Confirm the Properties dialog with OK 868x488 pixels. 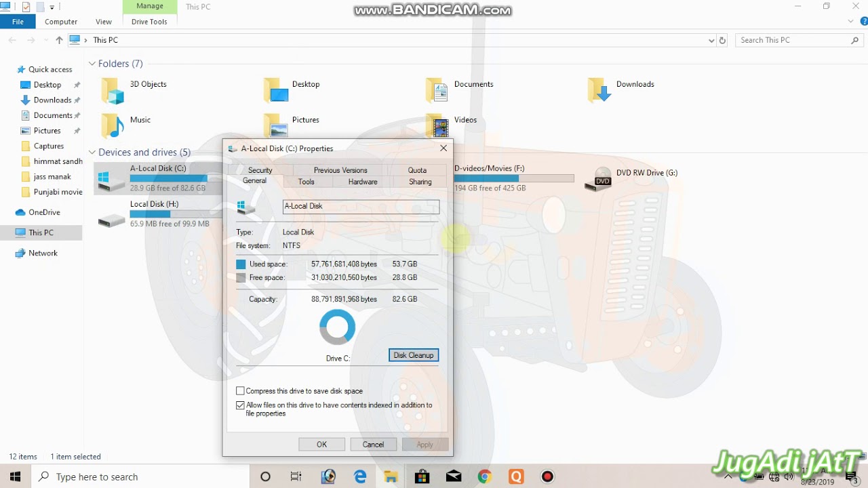click(321, 445)
